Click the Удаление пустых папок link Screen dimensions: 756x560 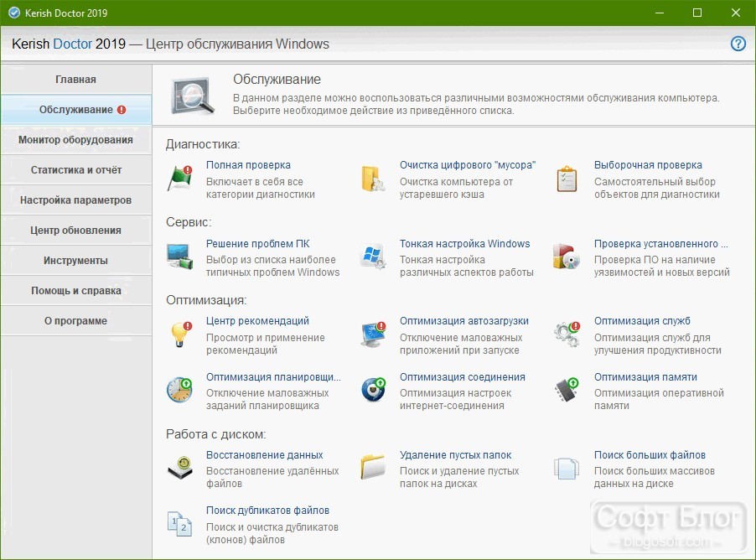point(456,455)
